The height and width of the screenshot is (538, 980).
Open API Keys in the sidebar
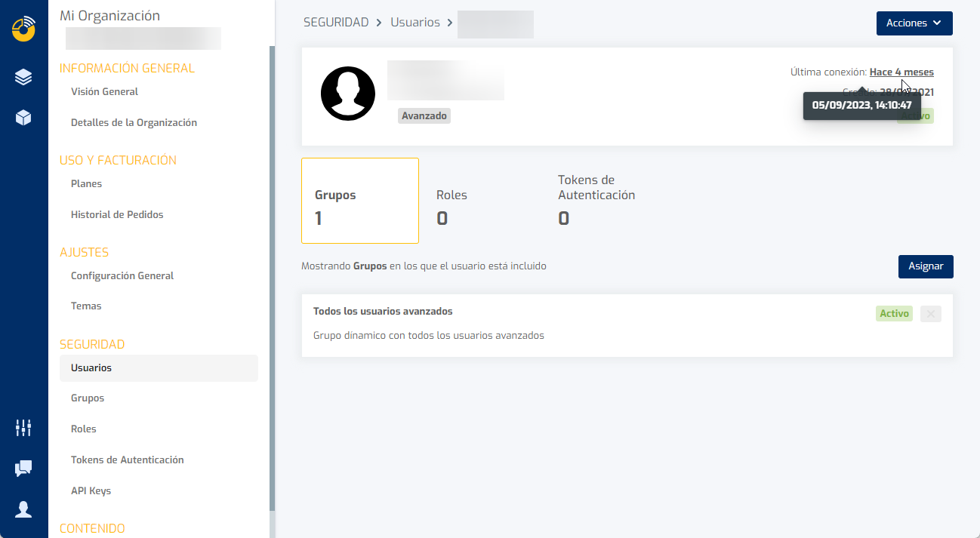pyautogui.click(x=91, y=490)
